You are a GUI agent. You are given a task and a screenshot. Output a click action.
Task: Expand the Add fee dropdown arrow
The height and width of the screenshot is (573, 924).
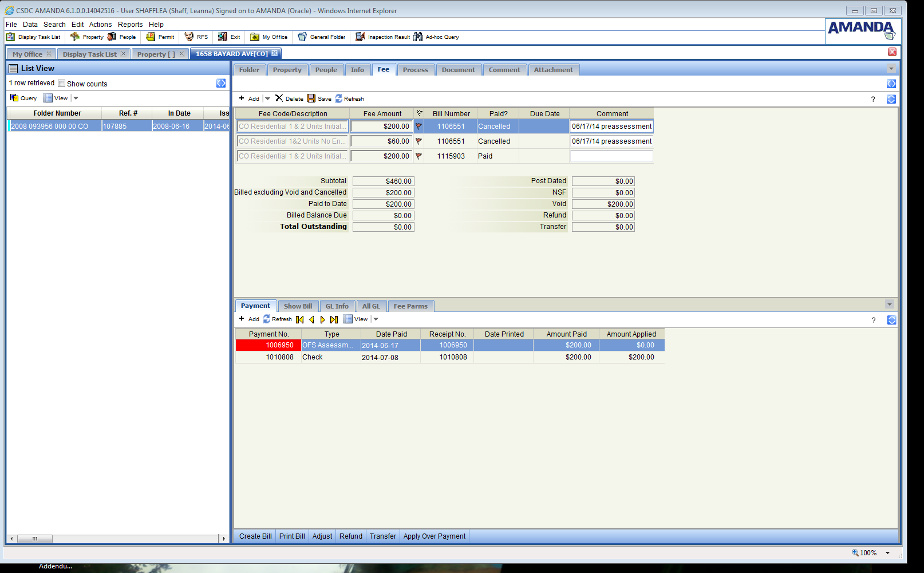[x=267, y=98]
